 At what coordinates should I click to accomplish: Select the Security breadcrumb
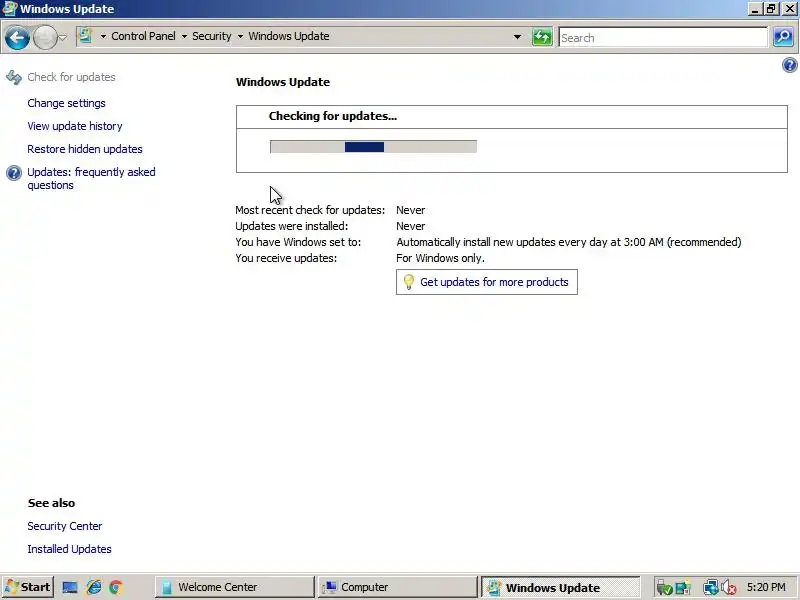[x=212, y=36]
